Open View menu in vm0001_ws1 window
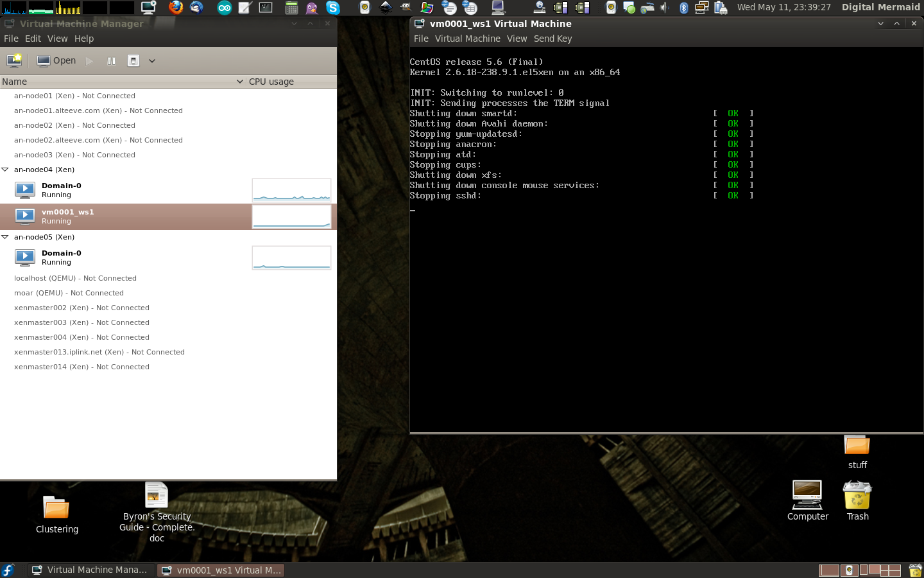This screenshot has width=924, height=578. pyautogui.click(x=517, y=39)
